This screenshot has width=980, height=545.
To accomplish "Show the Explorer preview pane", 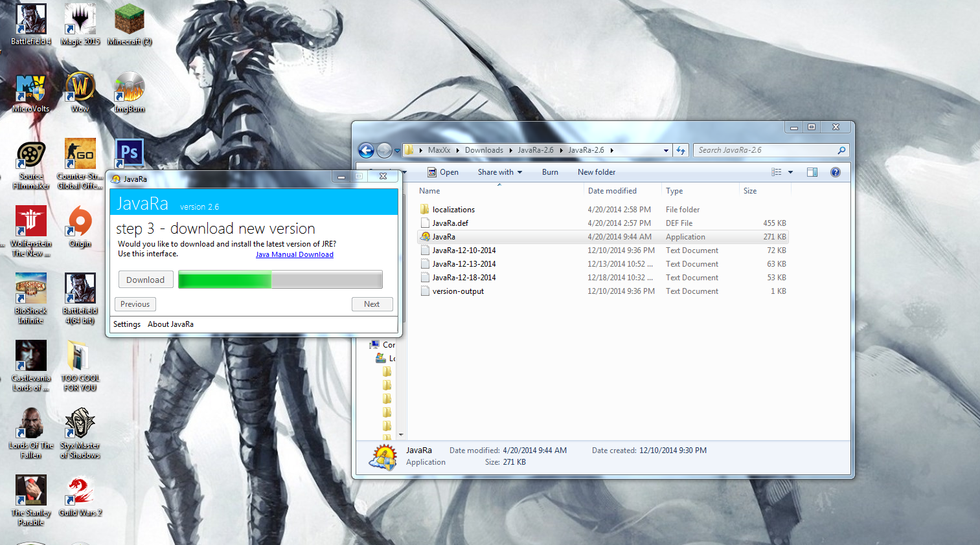I will (812, 172).
